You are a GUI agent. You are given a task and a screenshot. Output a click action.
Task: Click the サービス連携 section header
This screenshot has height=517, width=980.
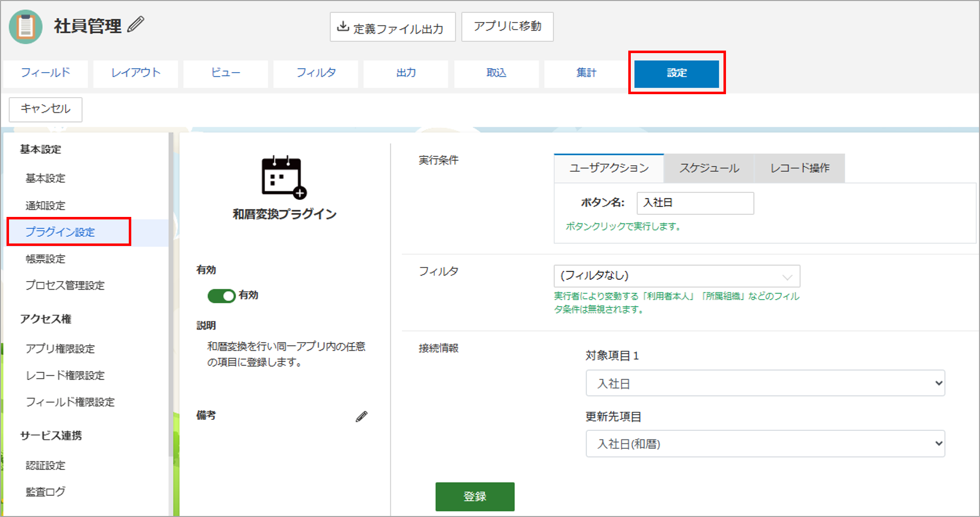click(x=51, y=436)
